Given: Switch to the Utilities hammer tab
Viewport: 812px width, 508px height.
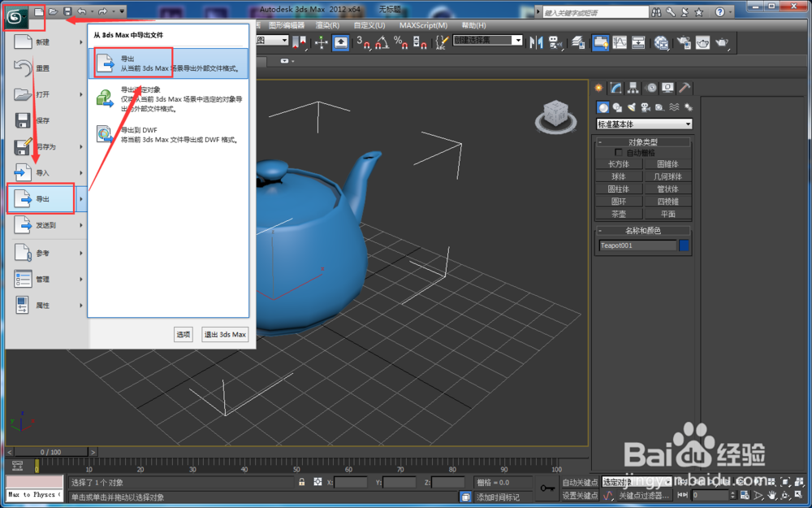Looking at the screenshot, I should pos(685,88).
